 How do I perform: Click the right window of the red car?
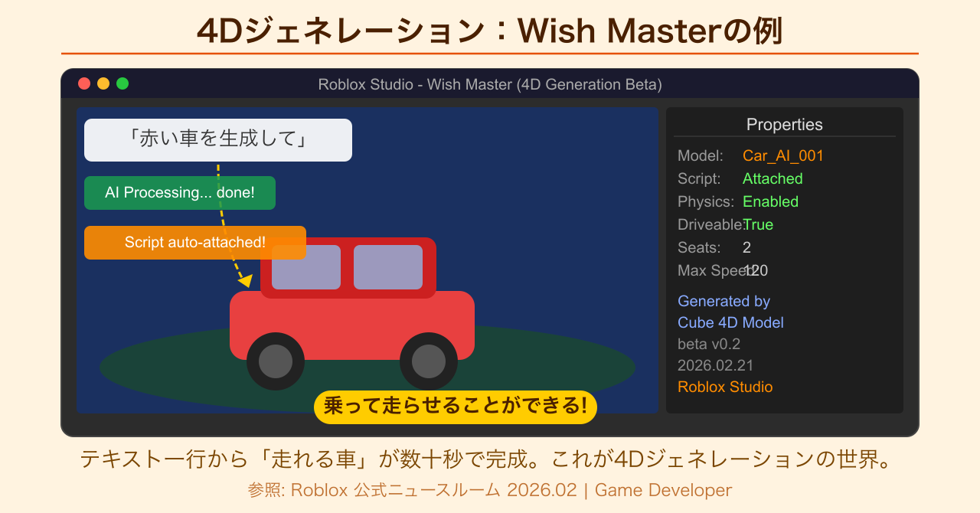point(388,267)
